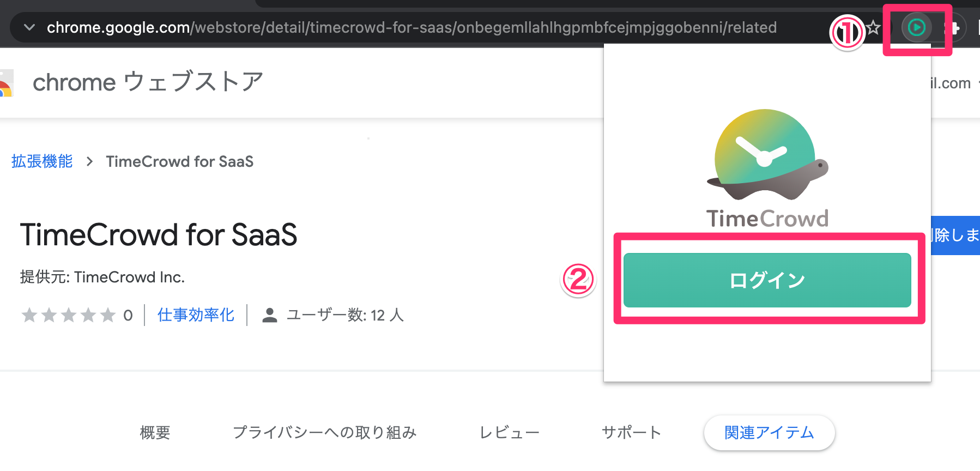The width and height of the screenshot is (980, 471).
Task: Click the TimeCrowd extension icon in the browser toolbar
Action: pos(917,27)
